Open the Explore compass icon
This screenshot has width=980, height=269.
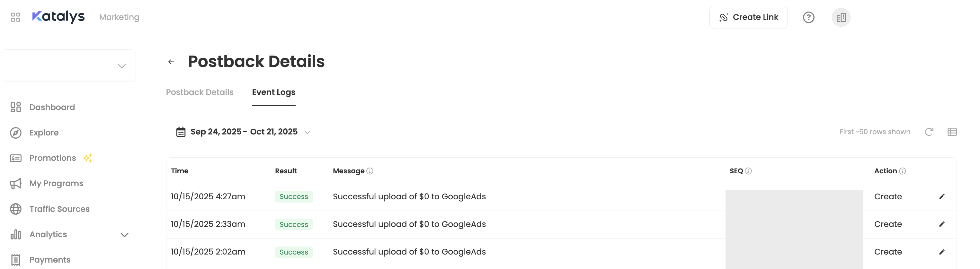(x=16, y=133)
